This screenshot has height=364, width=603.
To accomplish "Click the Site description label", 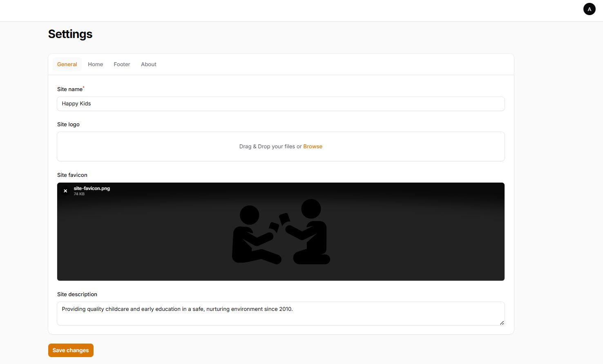I will point(77,294).
